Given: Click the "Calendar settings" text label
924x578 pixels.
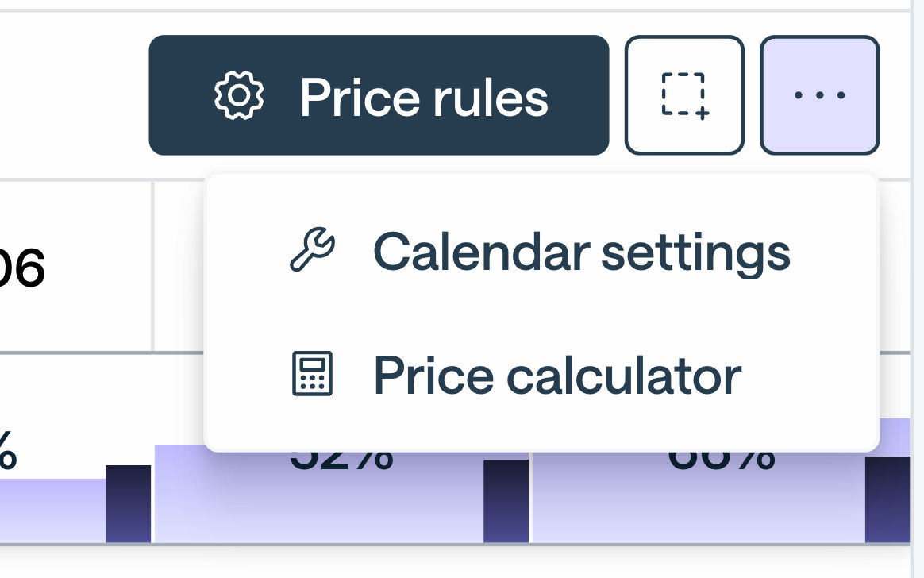Looking at the screenshot, I should click(581, 251).
